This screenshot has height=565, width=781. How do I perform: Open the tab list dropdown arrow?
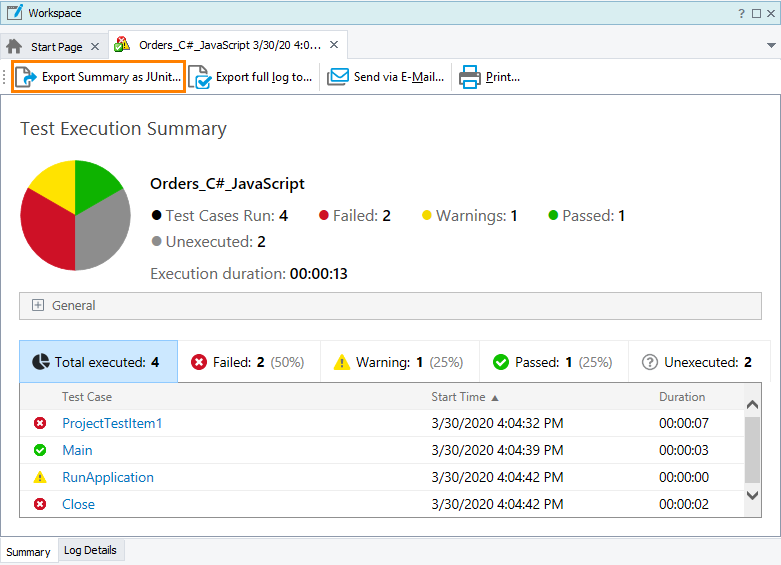(771, 46)
